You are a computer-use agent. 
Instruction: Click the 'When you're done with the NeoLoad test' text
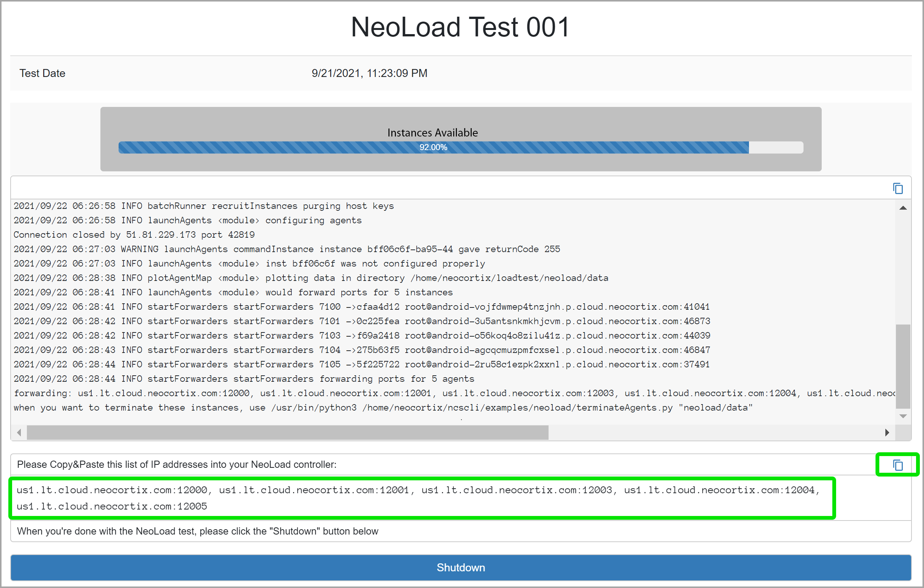(198, 531)
